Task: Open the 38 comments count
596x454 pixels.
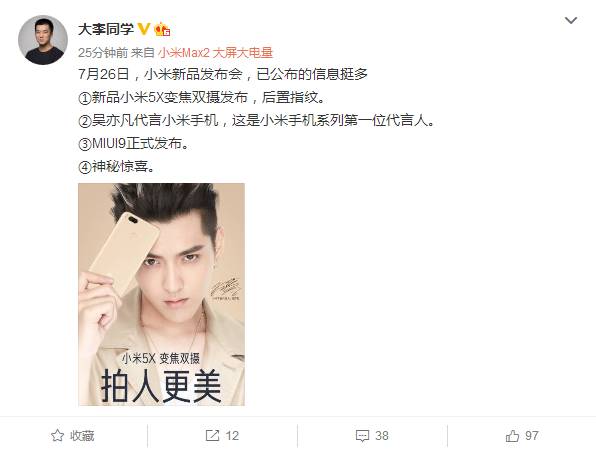Action: click(x=382, y=435)
